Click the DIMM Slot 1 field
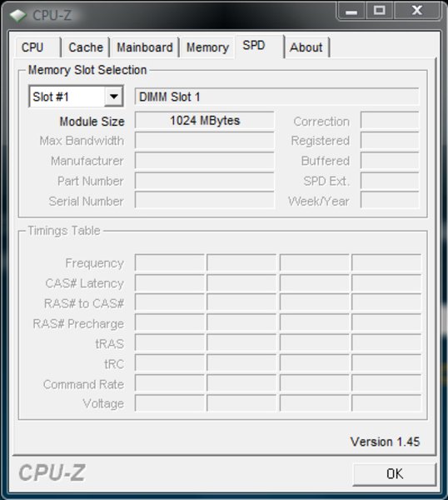 (276, 97)
